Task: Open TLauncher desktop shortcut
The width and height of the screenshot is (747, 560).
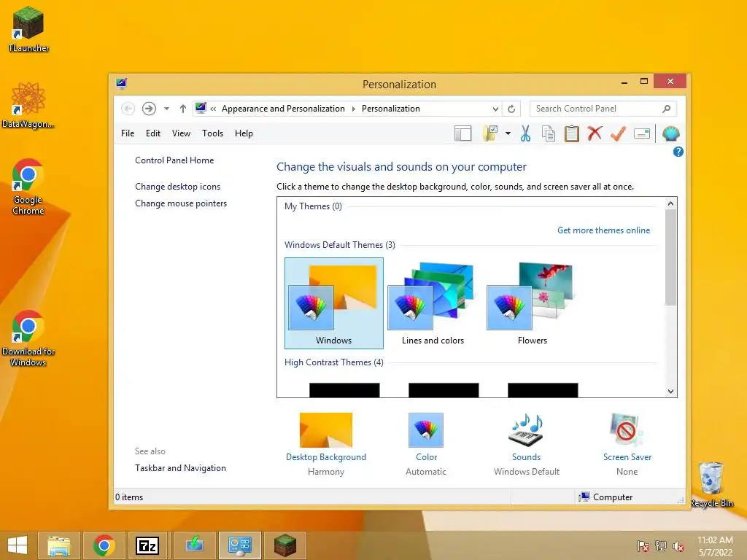Action: pos(28,29)
